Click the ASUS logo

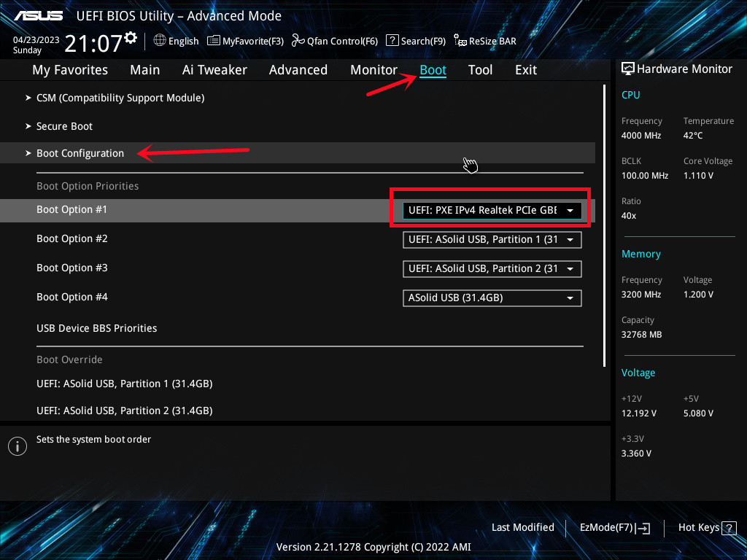pyautogui.click(x=38, y=16)
